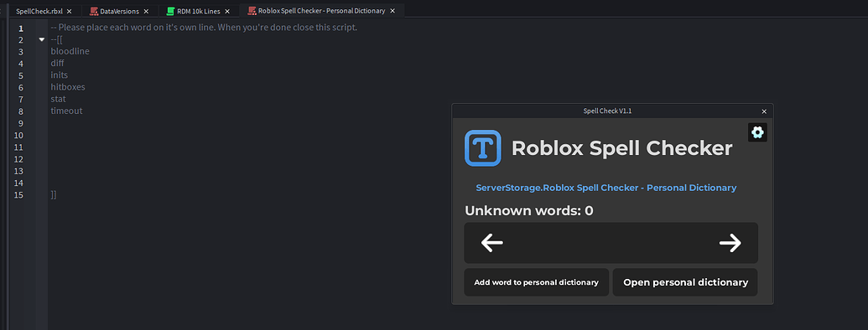Click Open personal dictionary button
868x330 pixels.
685,282
